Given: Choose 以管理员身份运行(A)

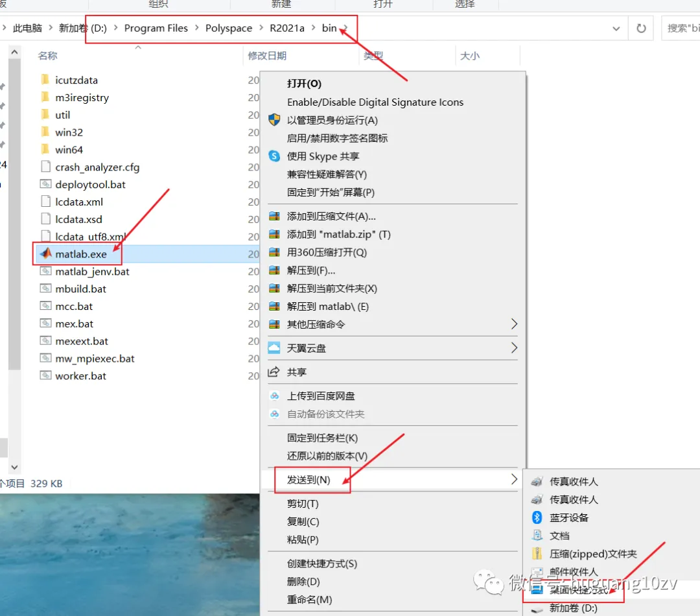Looking at the screenshot, I should 332,120.
